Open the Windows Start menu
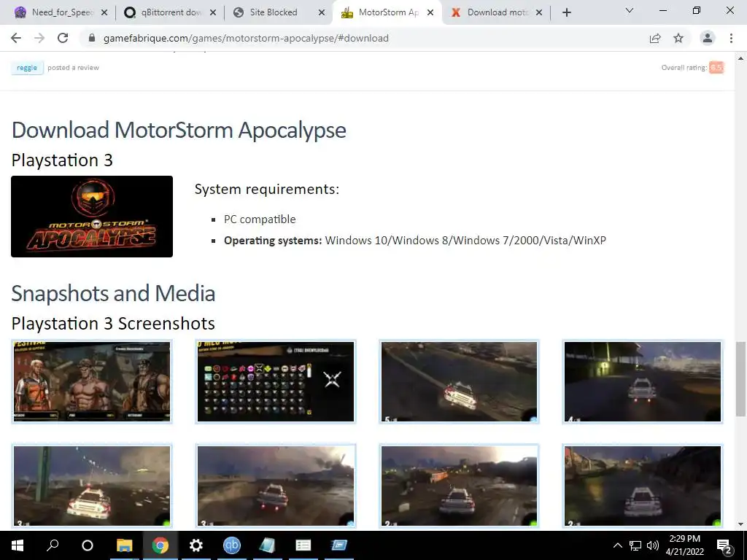Screen dimensions: 747x560 [x=18, y=545]
